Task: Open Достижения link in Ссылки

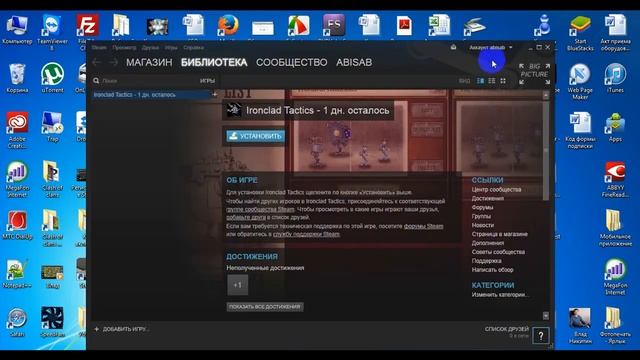Action: [488, 198]
